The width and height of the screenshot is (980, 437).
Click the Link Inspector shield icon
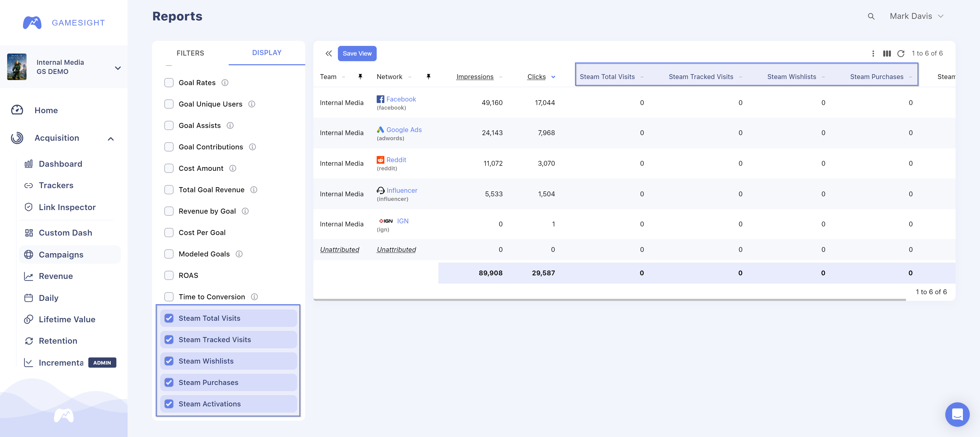(29, 207)
